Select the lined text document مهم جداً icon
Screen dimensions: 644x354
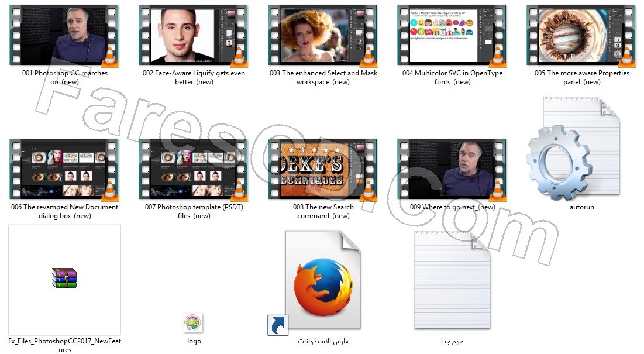pyautogui.click(x=452, y=280)
